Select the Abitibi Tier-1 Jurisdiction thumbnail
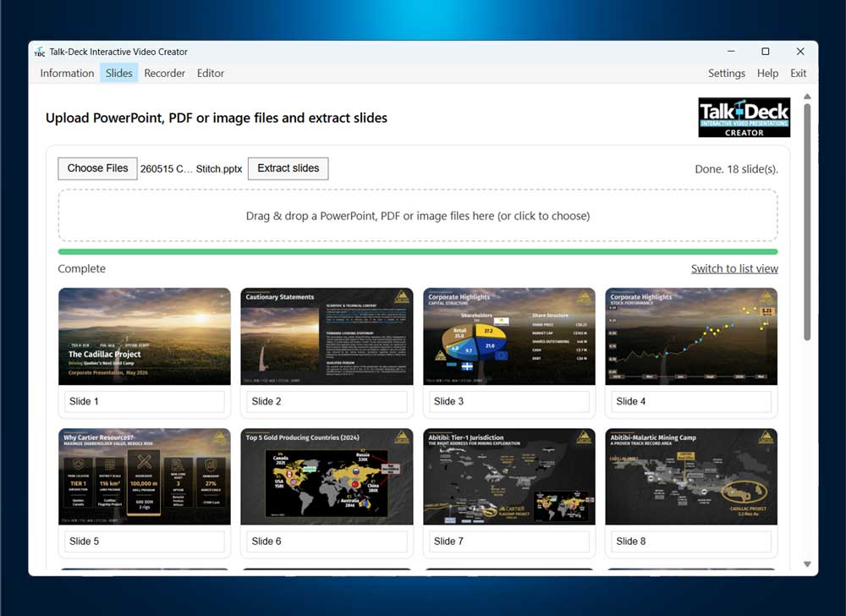846x616 pixels. [x=509, y=476]
